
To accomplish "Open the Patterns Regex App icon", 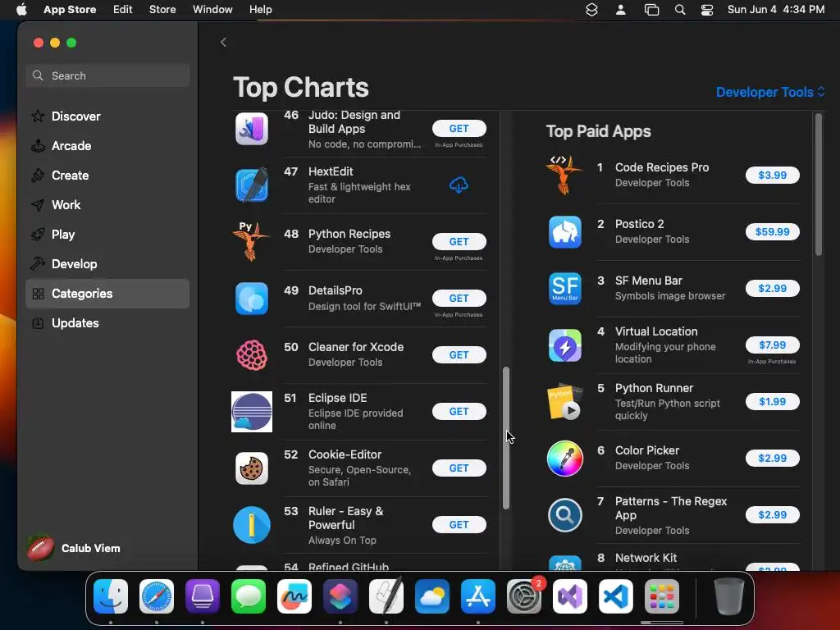I will pos(565,515).
